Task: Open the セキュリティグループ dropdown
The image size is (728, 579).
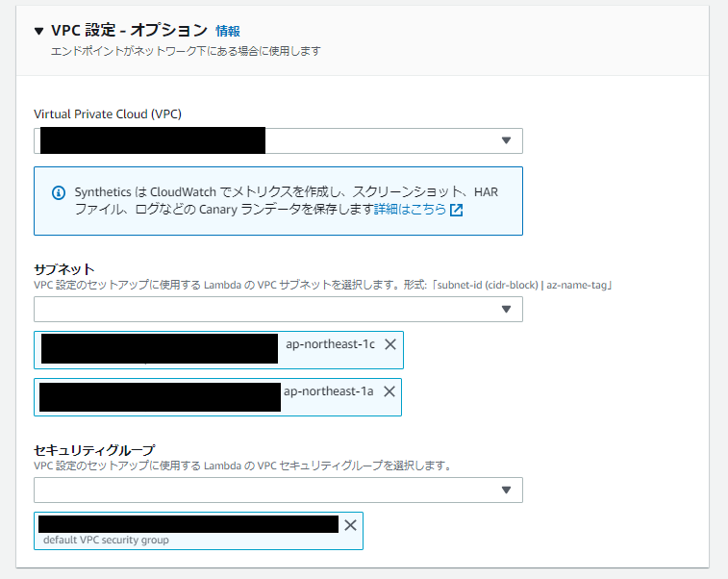Action: (x=278, y=490)
